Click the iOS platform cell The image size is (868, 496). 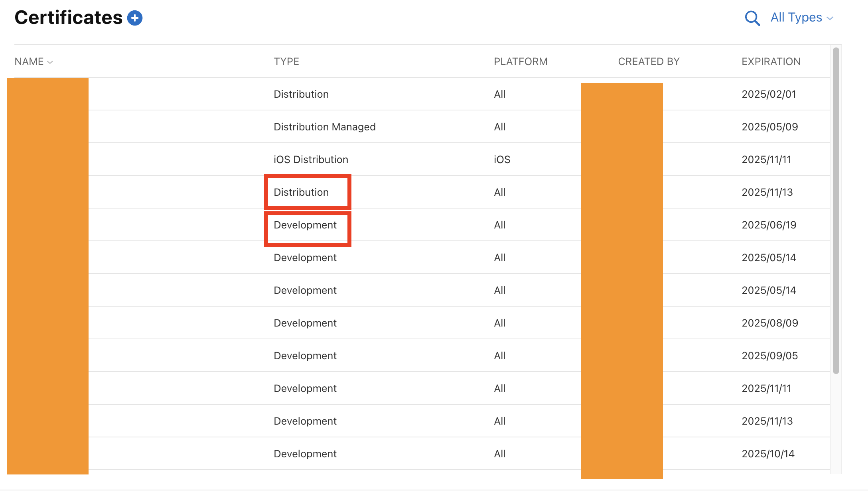coord(502,159)
